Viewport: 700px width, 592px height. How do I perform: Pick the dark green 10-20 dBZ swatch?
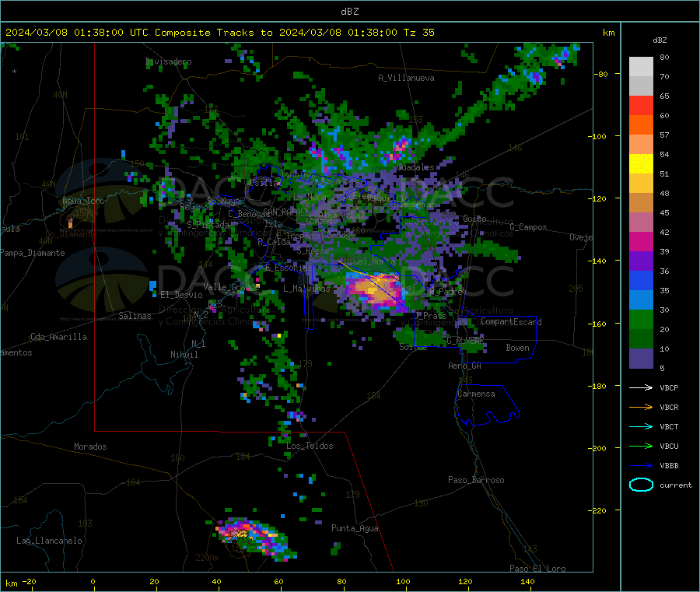(641, 339)
